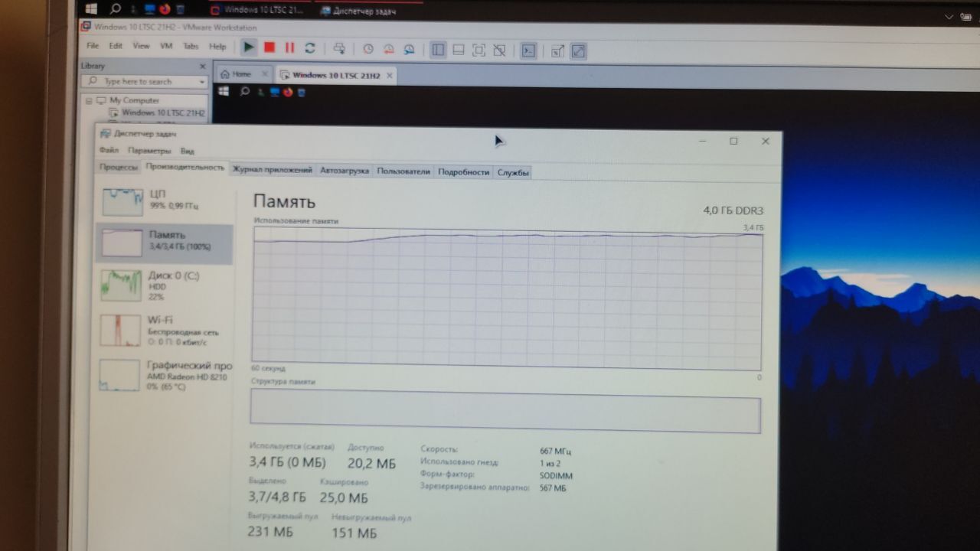Enter full screen mode via toolbar icon
Screen dimensions: 980x551
point(479,50)
